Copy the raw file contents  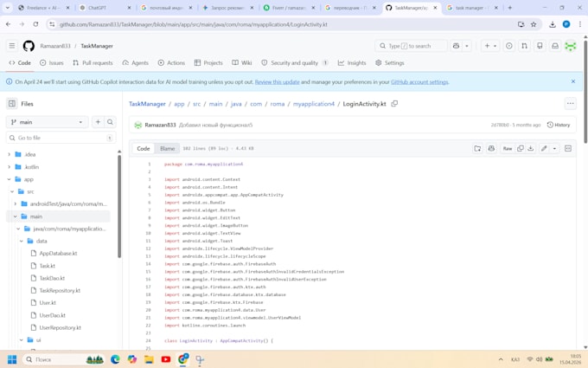coord(521,148)
